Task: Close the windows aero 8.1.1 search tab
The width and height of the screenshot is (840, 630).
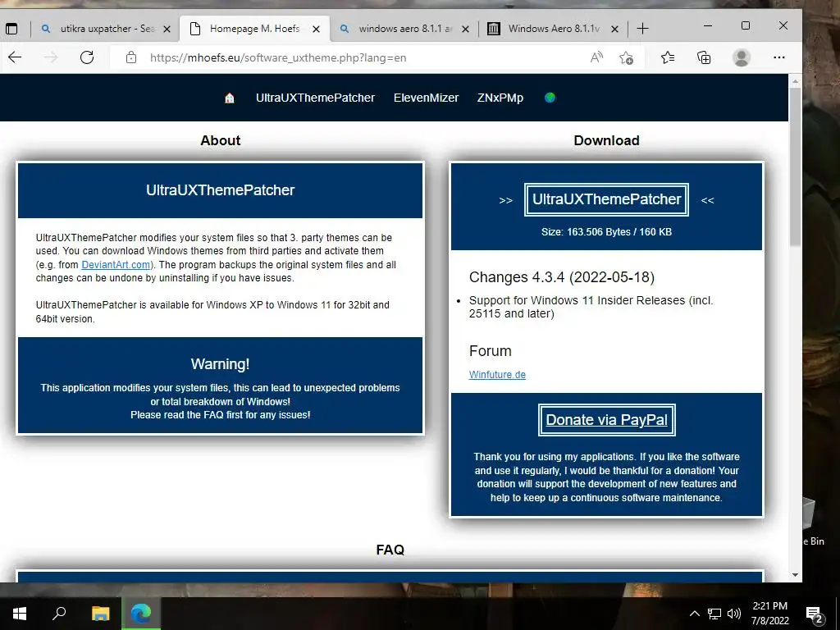Action: (x=466, y=29)
